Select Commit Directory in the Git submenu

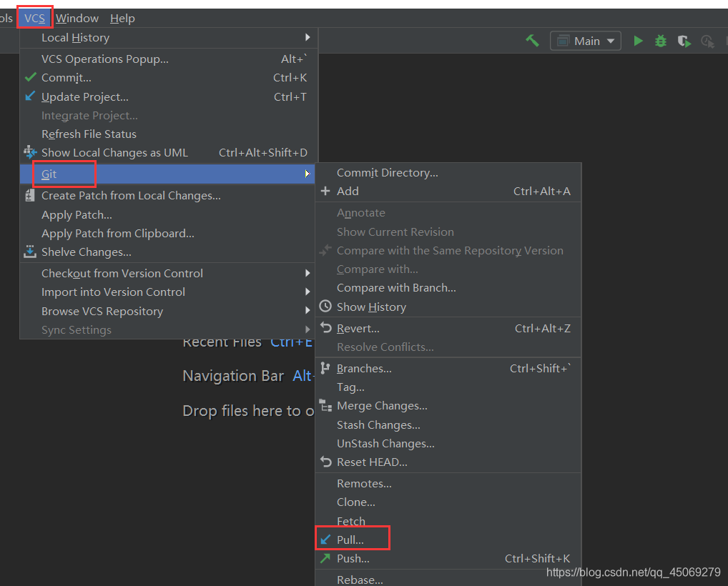click(448, 173)
